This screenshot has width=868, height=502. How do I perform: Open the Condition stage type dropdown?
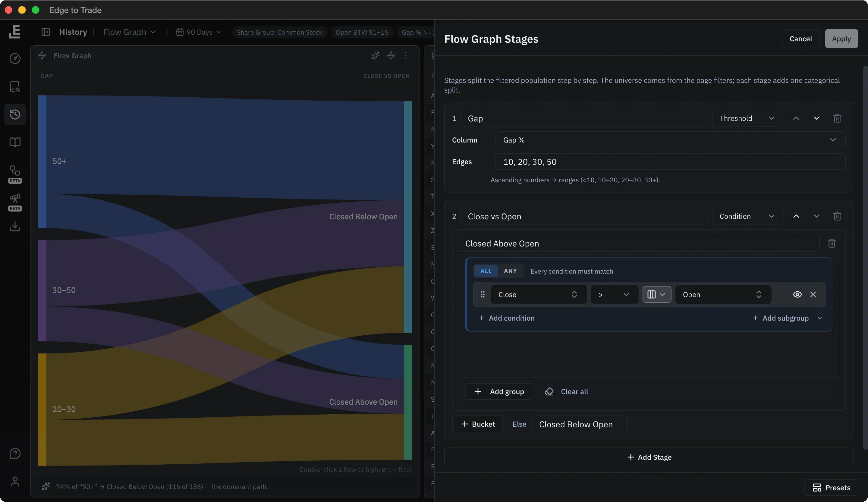click(747, 216)
